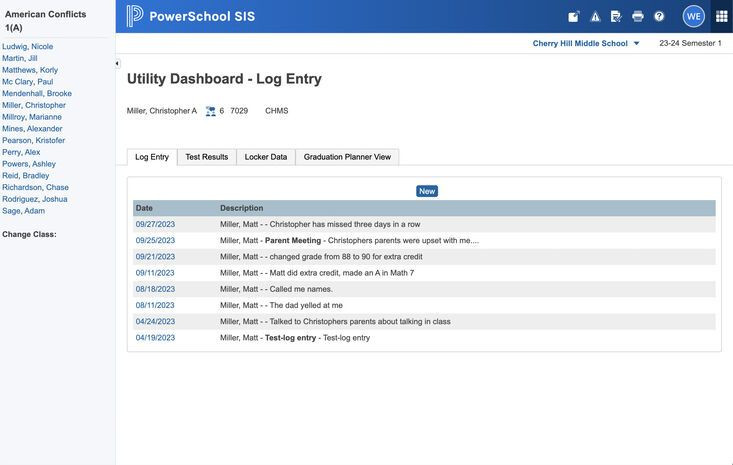Click the Description column header
Image resolution: width=733 pixels, height=465 pixels.
point(242,208)
